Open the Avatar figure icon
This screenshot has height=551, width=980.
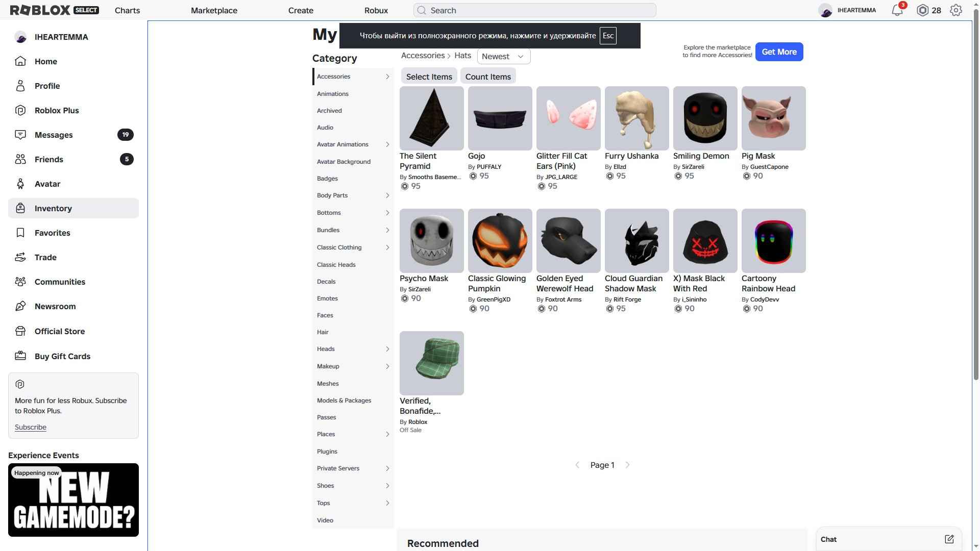20,184
